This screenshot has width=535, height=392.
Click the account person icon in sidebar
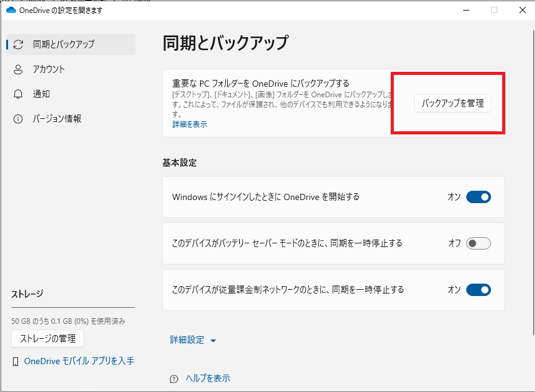point(18,69)
